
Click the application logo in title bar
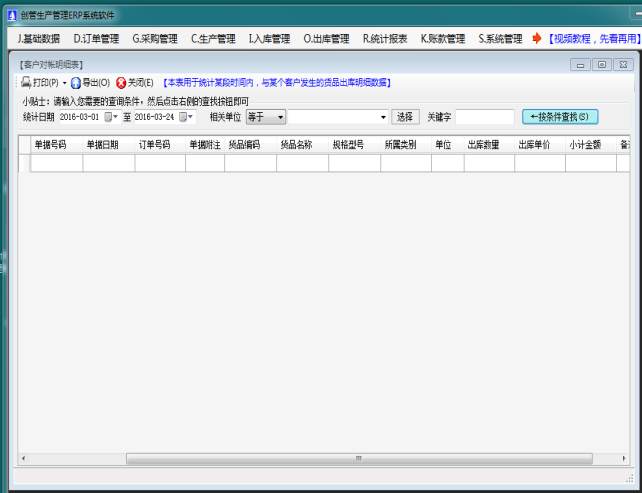(11, 13)
